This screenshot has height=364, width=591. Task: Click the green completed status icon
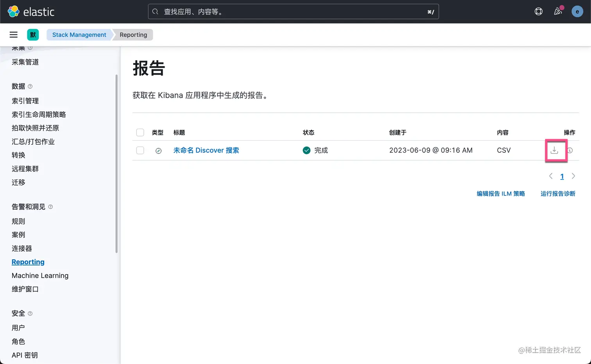pos(307,150)
